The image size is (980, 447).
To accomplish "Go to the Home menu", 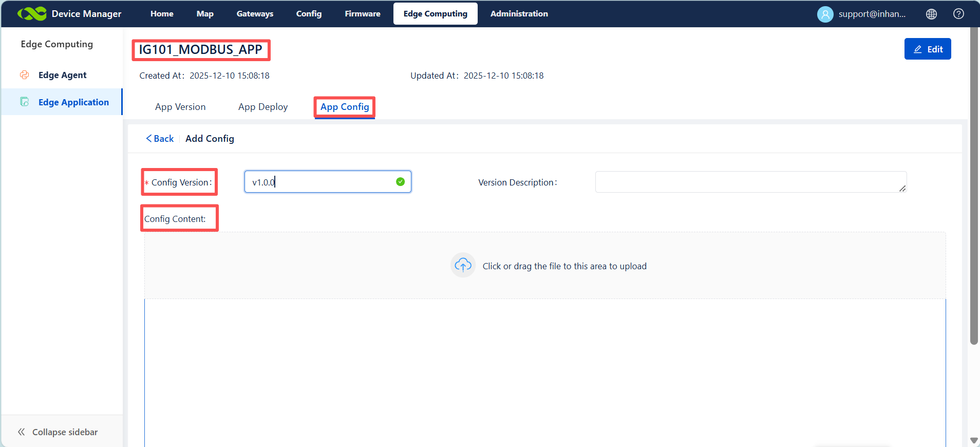I will click(162, 14).
